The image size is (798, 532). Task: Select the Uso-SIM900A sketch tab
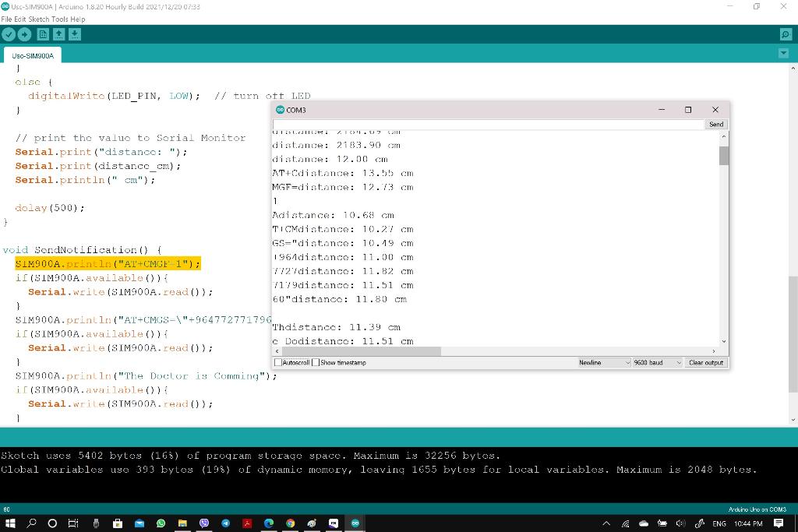point(31,55)
